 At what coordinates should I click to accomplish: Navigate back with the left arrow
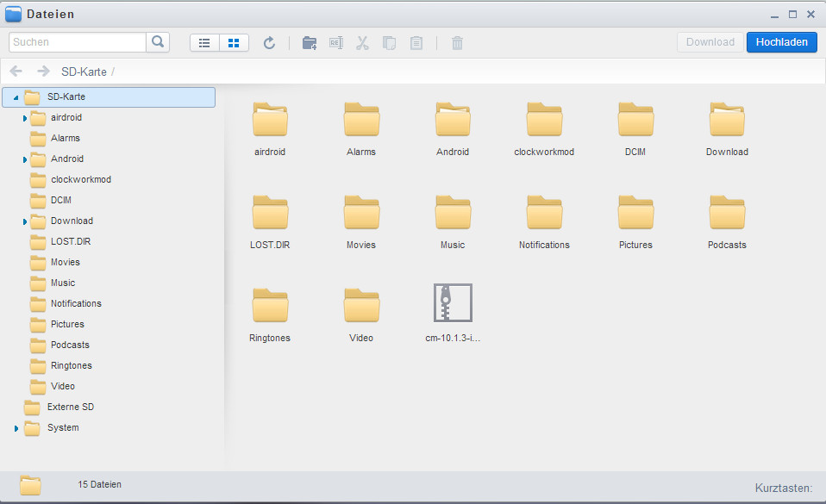(x=16, y=72)
